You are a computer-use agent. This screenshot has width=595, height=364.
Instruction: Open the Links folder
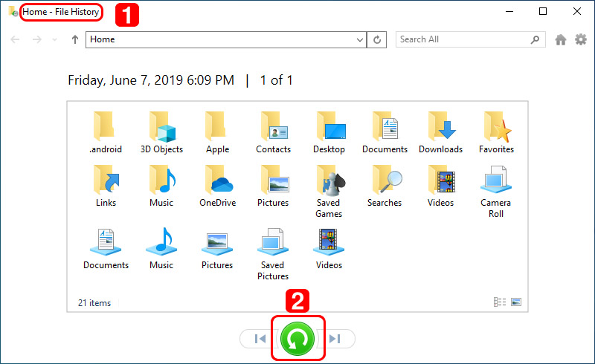[x=106, y=186]
